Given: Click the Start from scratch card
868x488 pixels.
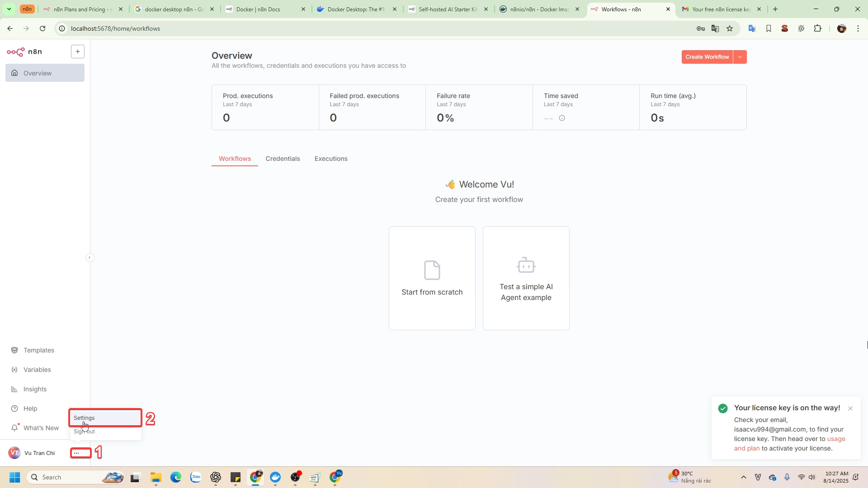Looking at the screenshot, I should (x=432, y=278).
